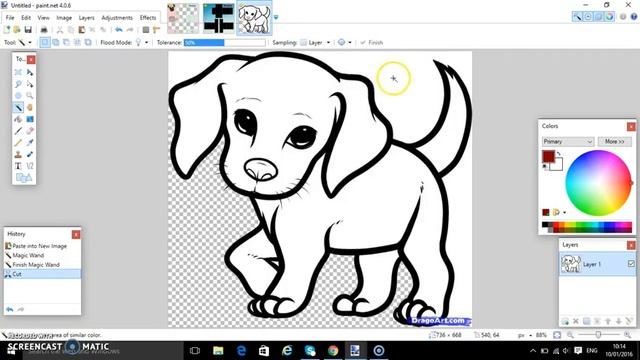This screenshot has height=360, width=640.
Task: Click the More >> button in Colors
Action: (x=615, y=141)
